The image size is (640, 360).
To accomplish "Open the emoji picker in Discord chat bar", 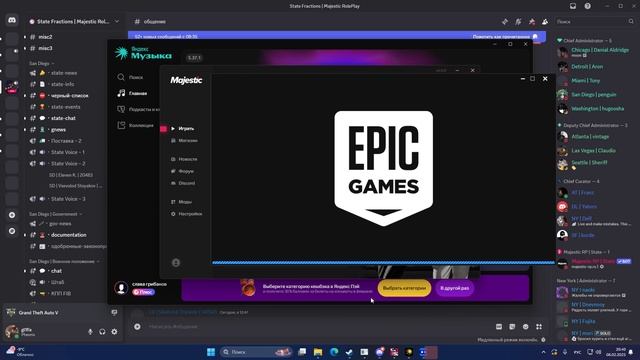I will click(526, 327).
